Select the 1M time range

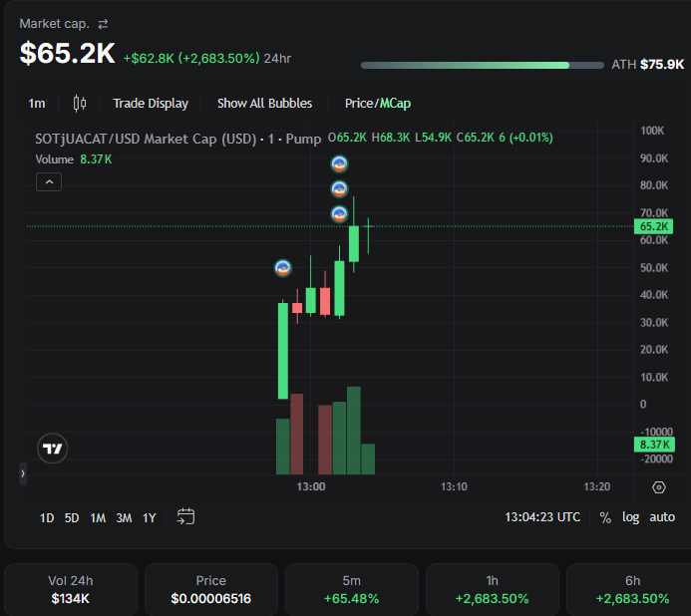[x=98, y=517]
